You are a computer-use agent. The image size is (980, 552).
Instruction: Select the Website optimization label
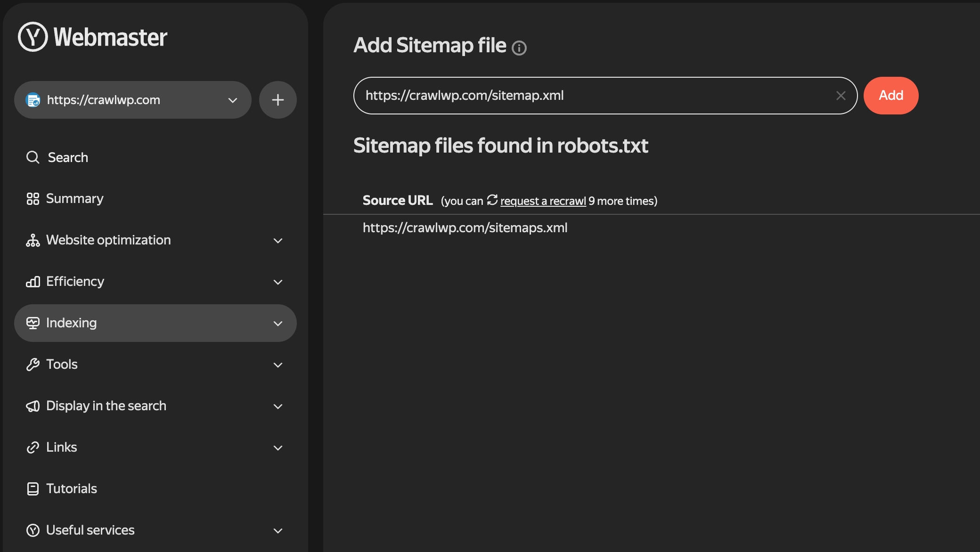tap(108, 240)
